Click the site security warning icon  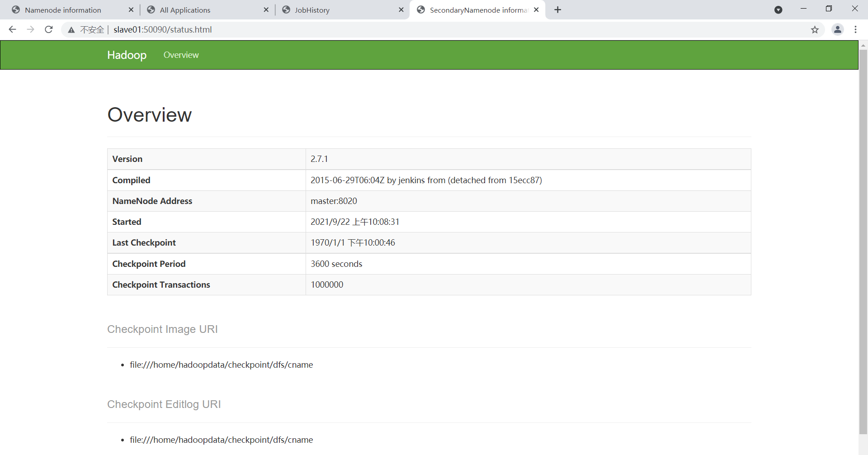71,30
